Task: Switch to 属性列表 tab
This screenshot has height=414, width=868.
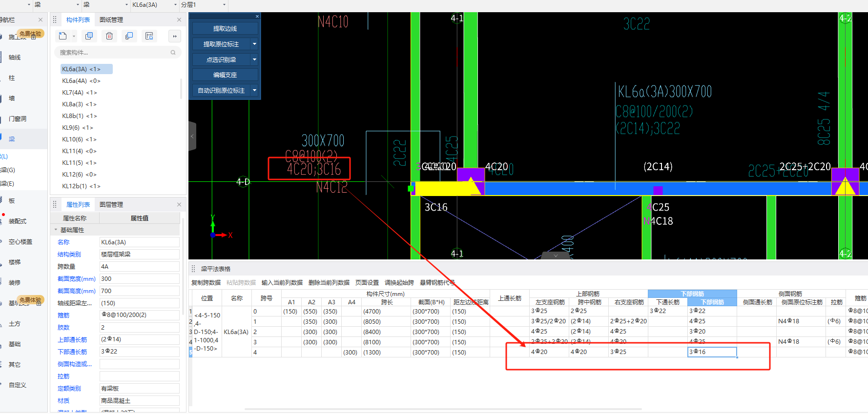Action: tap(78, 205)
